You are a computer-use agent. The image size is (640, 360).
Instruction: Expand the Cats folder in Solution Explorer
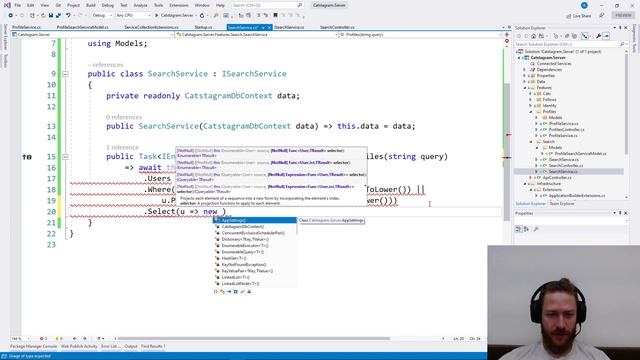click(531, 94)
